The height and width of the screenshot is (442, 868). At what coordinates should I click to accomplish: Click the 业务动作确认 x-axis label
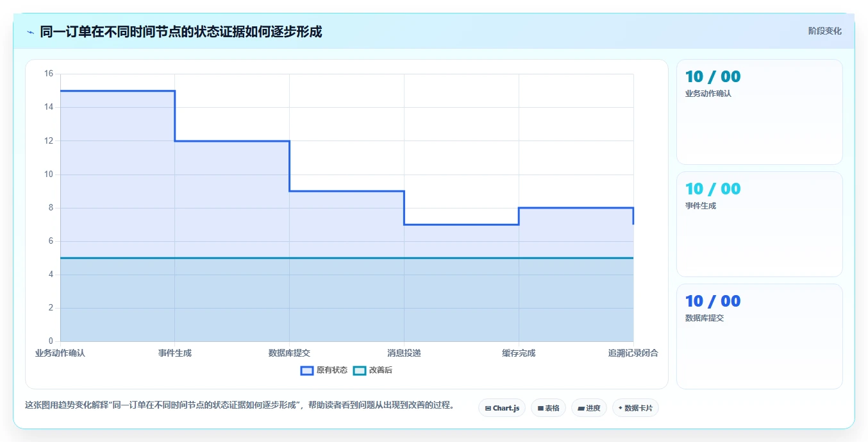click(x=60, y=353)
